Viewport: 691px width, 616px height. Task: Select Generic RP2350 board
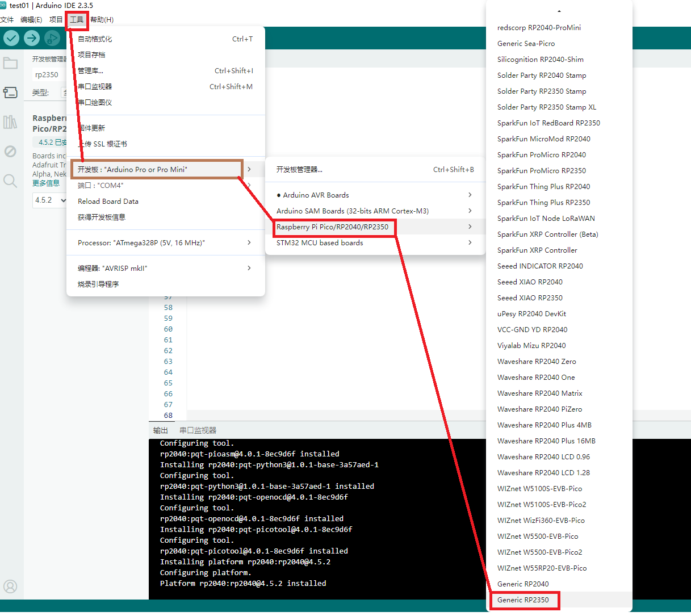(559, 600)
